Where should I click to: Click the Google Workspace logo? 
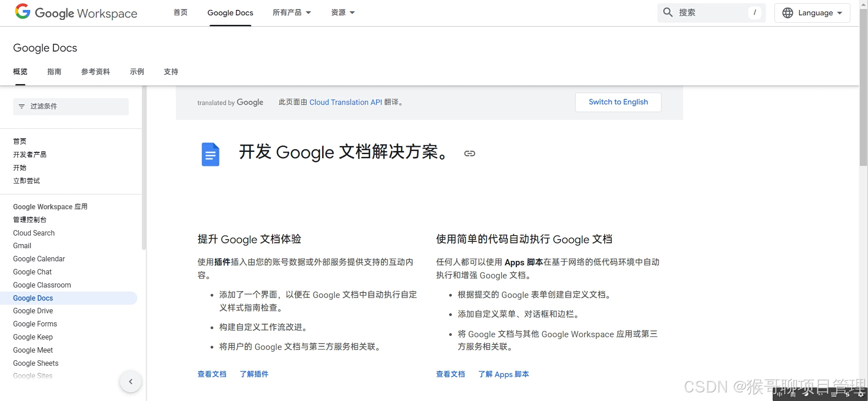(x=76, y=13)
